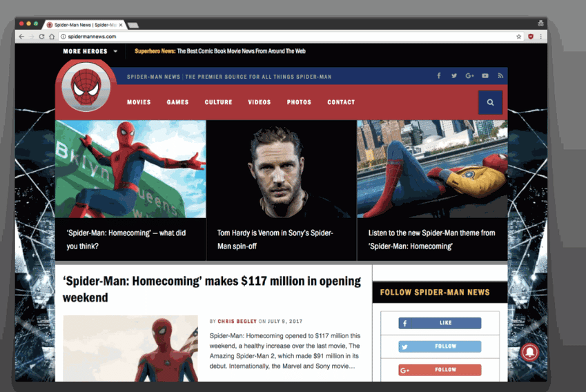Click Spider-Man lying on rooftop thumbnail
586x392 pixels.
[432, 169]
